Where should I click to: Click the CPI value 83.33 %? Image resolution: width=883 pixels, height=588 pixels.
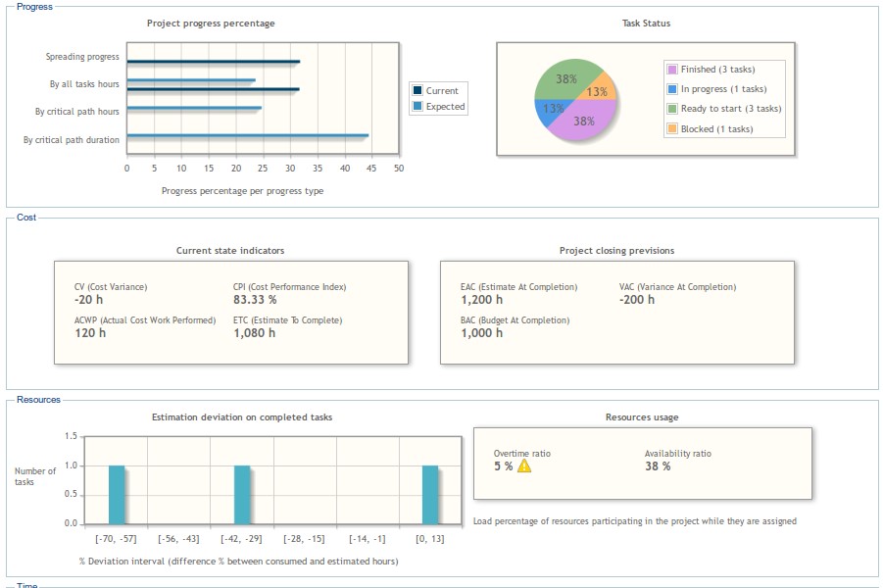coord(255,300)
